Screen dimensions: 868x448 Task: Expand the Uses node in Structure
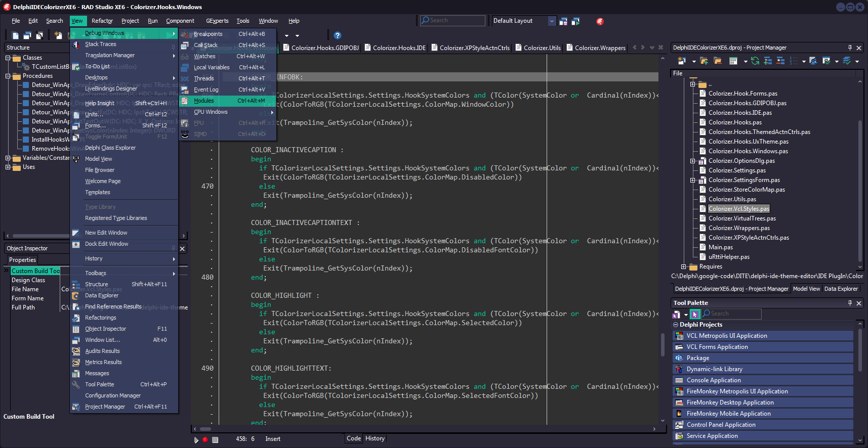click(8, 167)
